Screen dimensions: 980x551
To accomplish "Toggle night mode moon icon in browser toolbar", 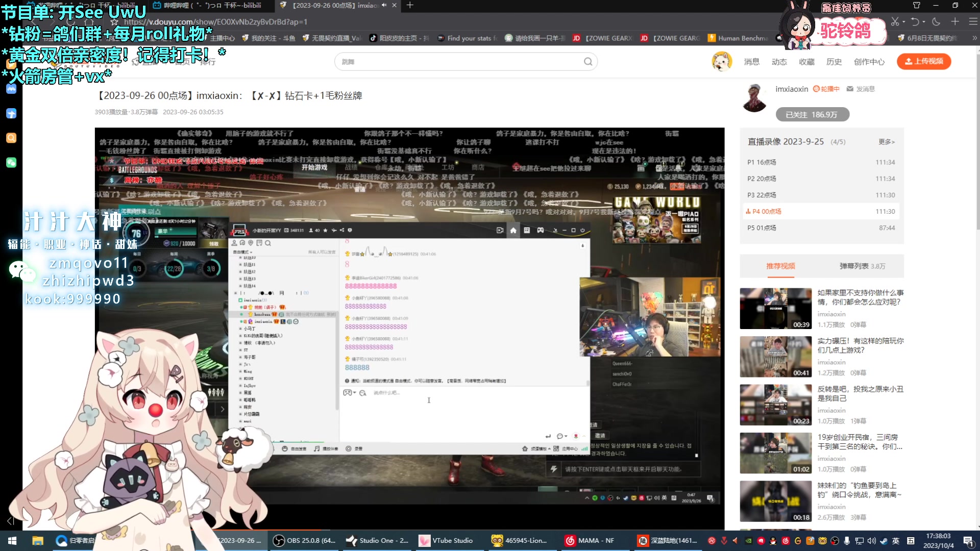I will point(936,21).
